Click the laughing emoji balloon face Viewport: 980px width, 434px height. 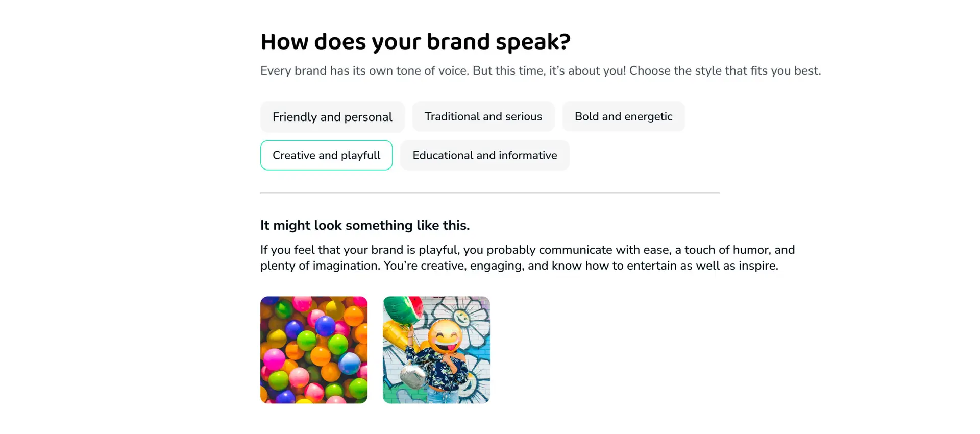(x=445, y=336)
